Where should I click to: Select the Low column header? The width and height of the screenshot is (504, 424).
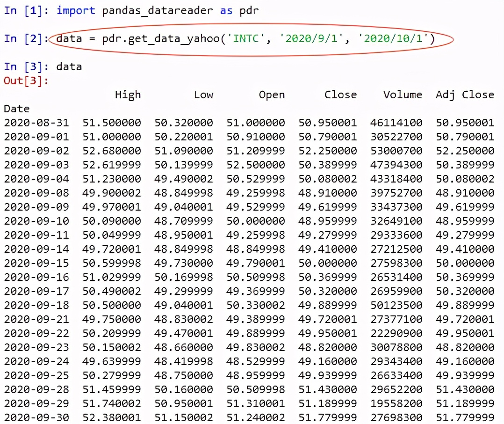pos(203,95)
